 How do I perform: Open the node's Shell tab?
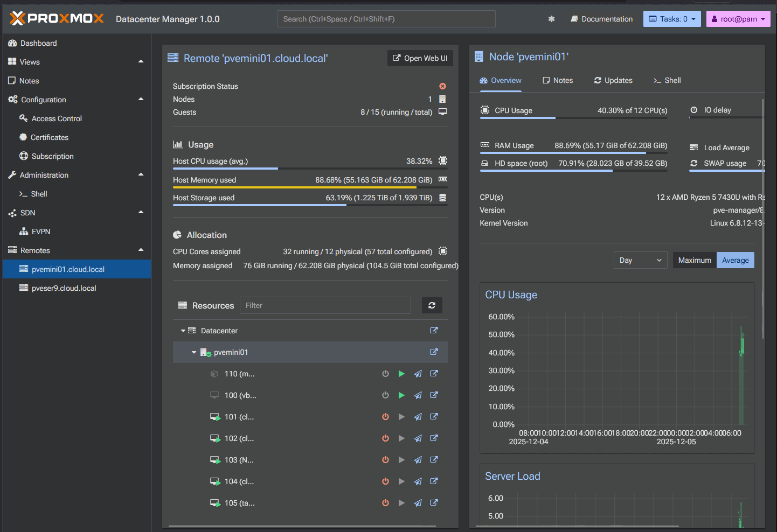[x=668, y=80]
